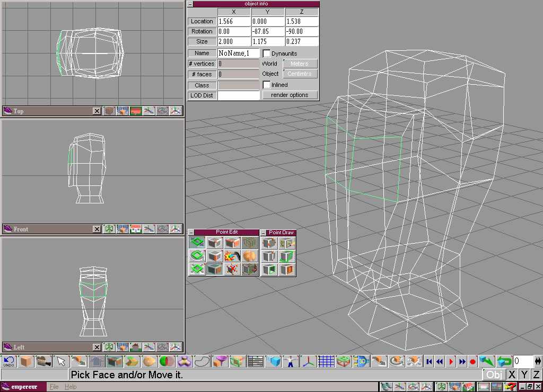Screen dimensions: 543x392
Task: Open the object list table icon
Action: 255,362
